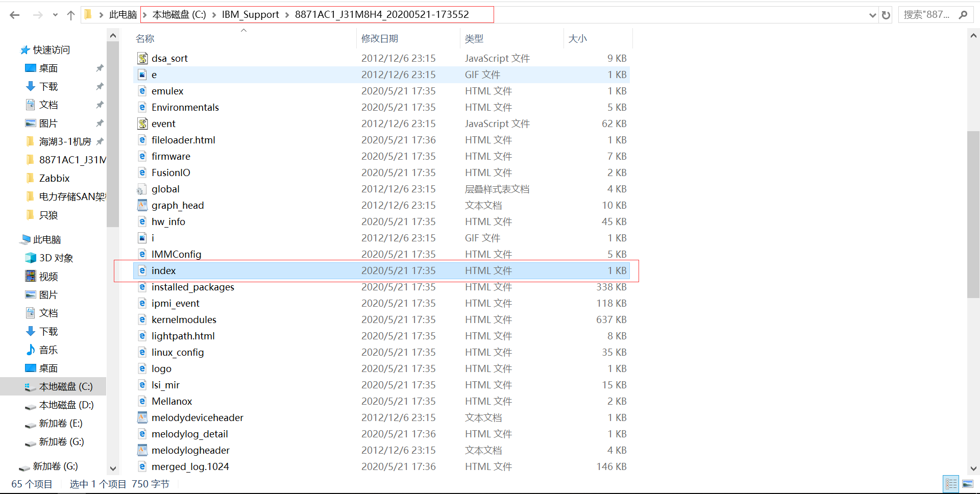Viewport: 980px width, 494px height.
Task: Unpin 桌面 from quick access
Action: click(x=100, y=68)
